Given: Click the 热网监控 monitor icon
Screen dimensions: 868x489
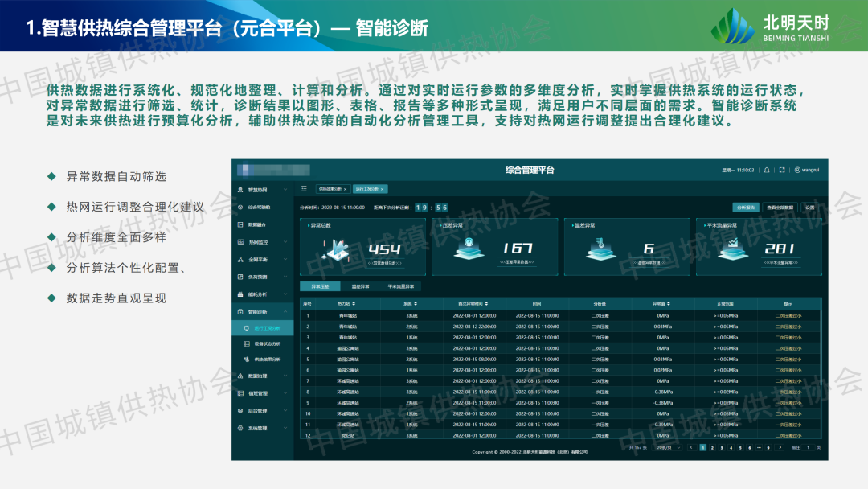Looking at the screenshot, I should [240, 241].
